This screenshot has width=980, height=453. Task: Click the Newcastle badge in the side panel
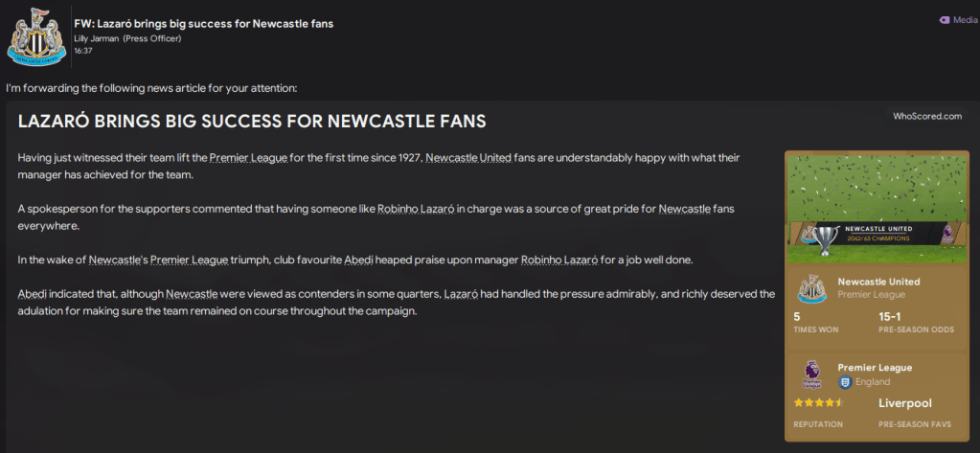click(811, 289)
